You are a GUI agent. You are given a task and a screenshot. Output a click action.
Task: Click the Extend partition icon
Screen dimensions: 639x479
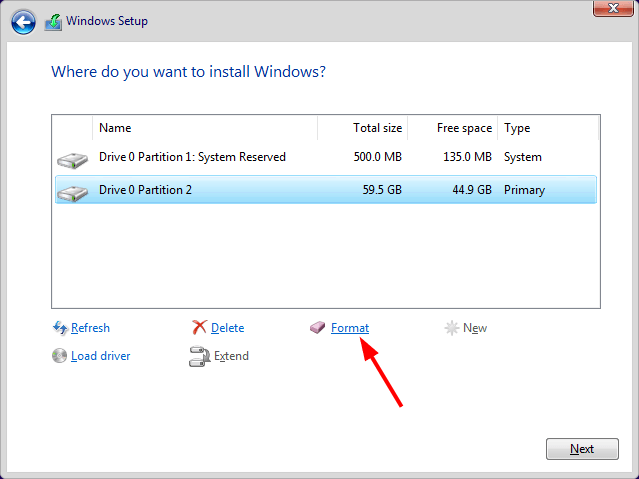199,356
